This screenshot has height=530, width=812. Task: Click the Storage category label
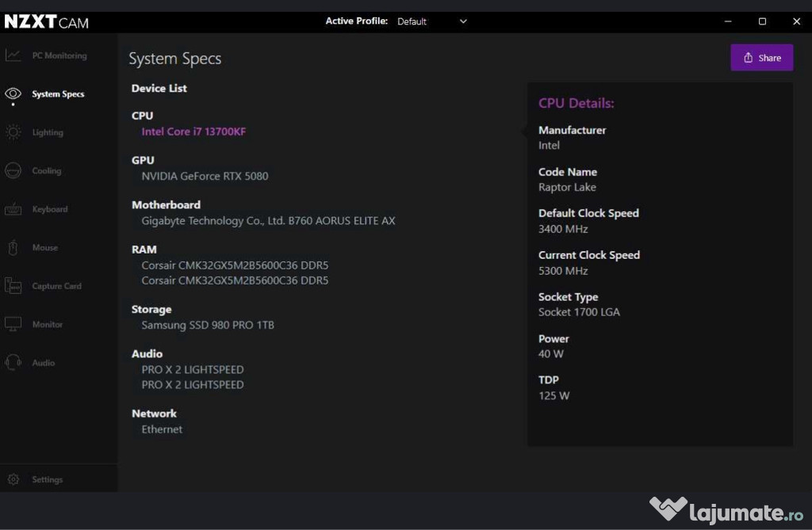click(151, 310)
